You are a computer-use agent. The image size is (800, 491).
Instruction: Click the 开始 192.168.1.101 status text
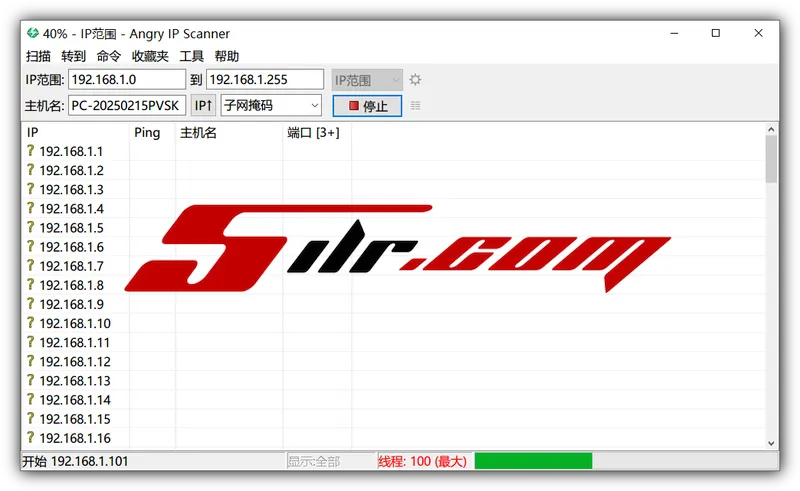coord(75,461)
